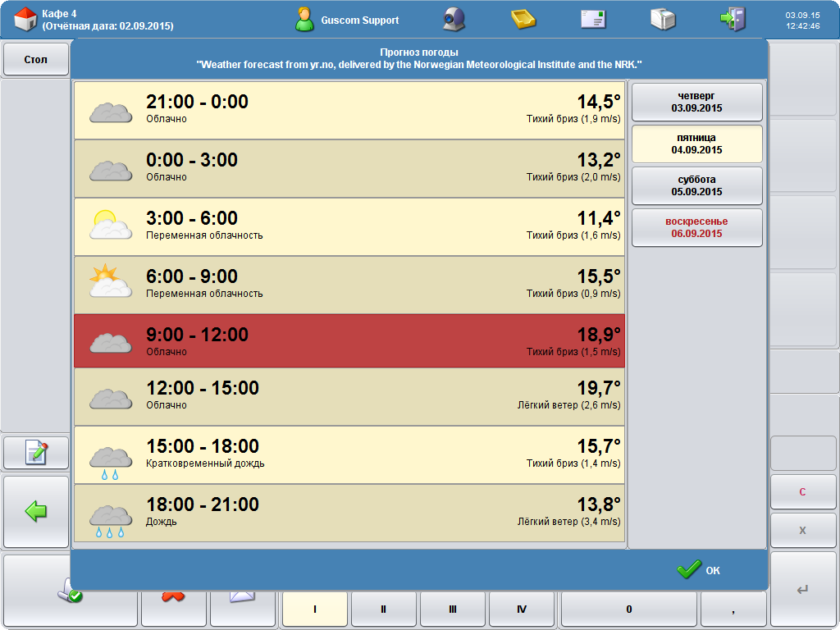Select Friday 04.09.2015 forecast day
This screenshot has width=840, height=630.
click(x=696, y=144)
